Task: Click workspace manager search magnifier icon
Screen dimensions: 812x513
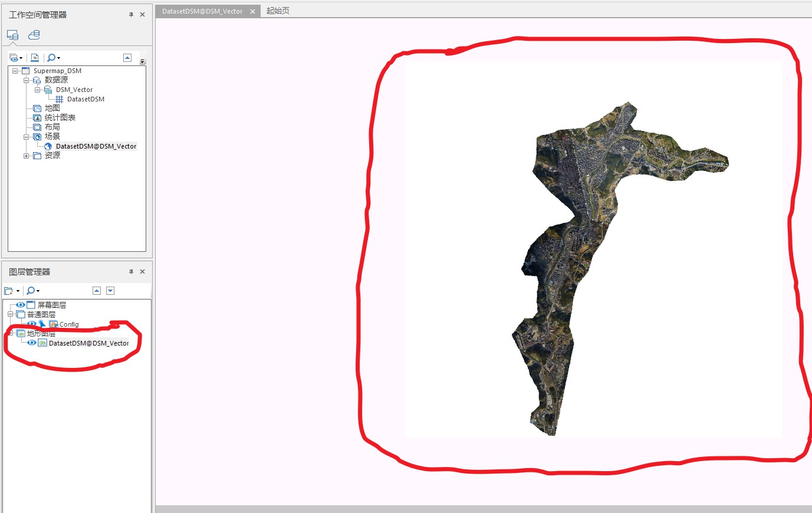Action: coord(51,58)
